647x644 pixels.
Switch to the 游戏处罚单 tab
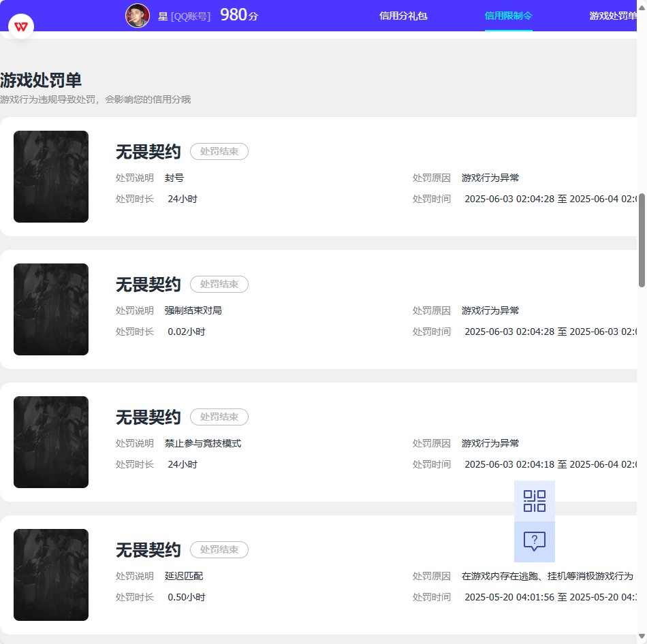click(613, 16)
